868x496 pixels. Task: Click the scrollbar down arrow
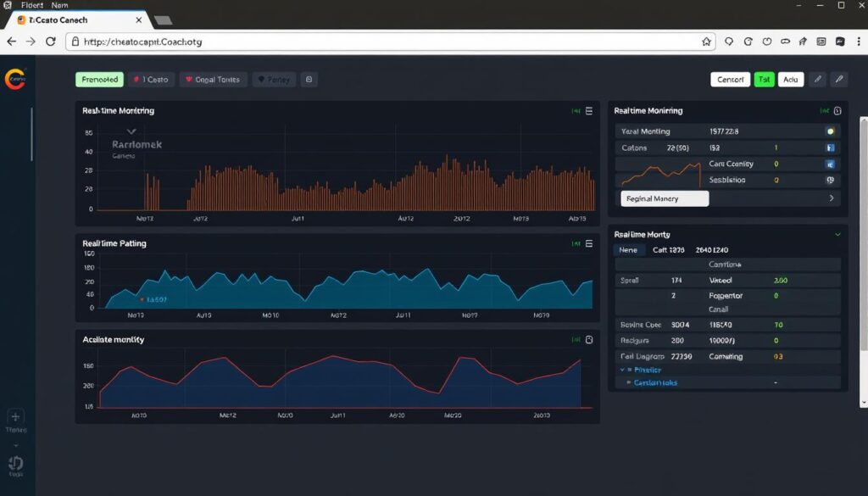864,403
